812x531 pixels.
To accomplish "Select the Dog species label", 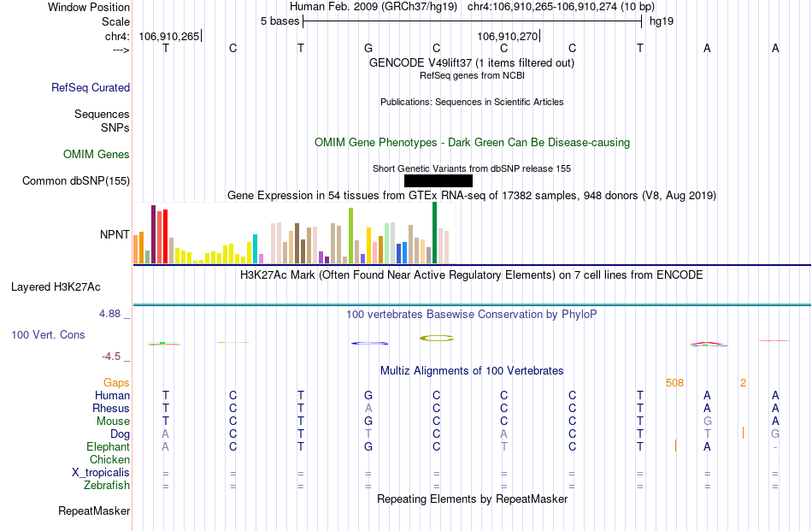I will pyautogui.click(x=121, y=434).
